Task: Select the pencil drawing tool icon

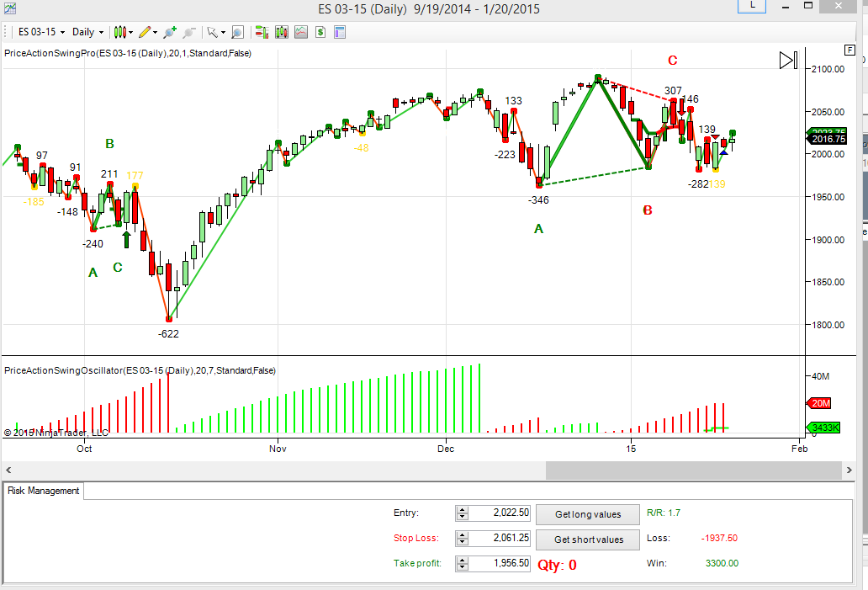Action: [x=145, y=32]
